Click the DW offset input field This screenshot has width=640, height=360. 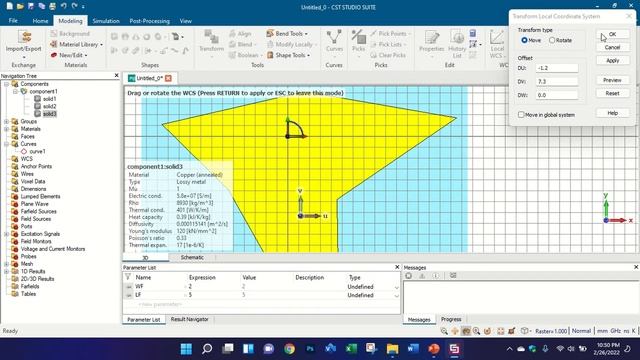click(557, 95)
